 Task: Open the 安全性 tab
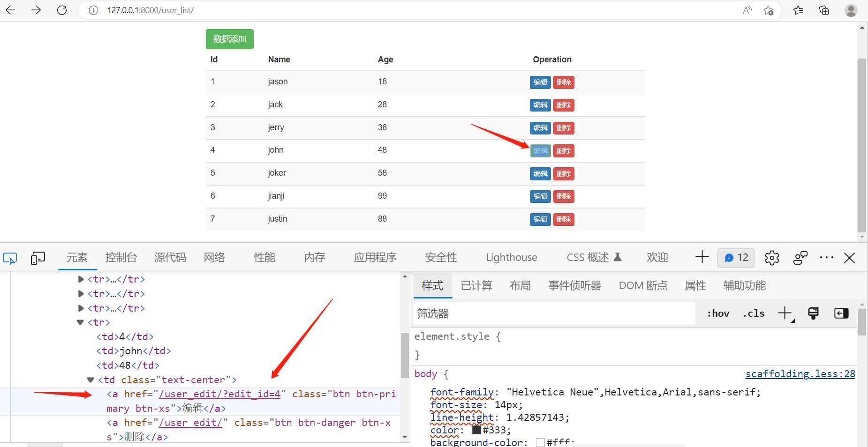[441, 258]
